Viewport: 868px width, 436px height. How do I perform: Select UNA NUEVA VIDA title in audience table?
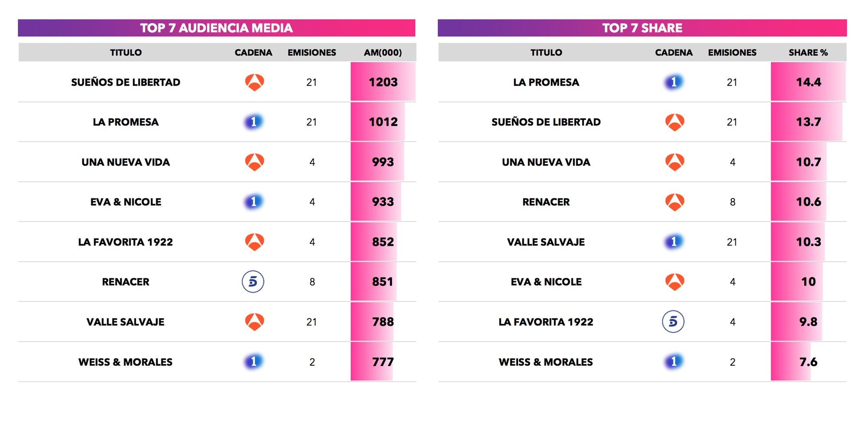(x=126, y=162)
